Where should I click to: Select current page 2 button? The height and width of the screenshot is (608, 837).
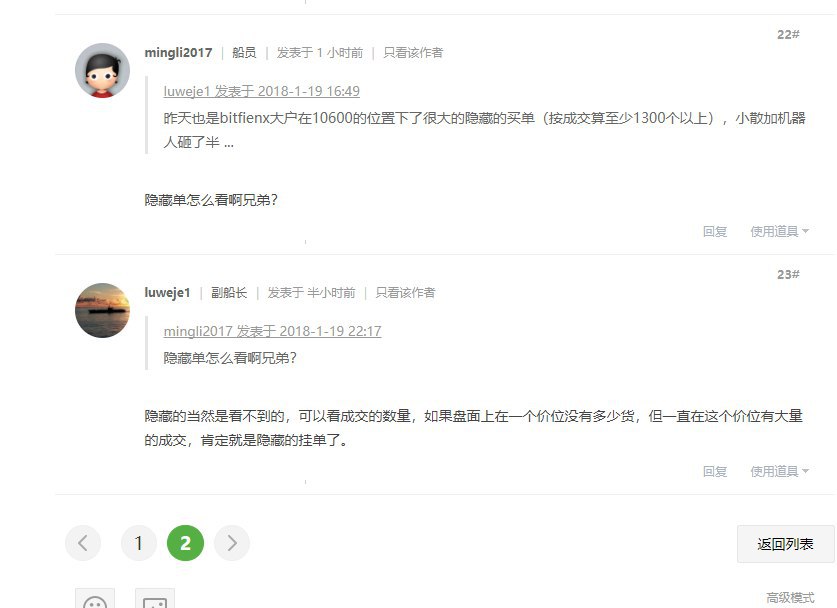[x=185, y=543]
